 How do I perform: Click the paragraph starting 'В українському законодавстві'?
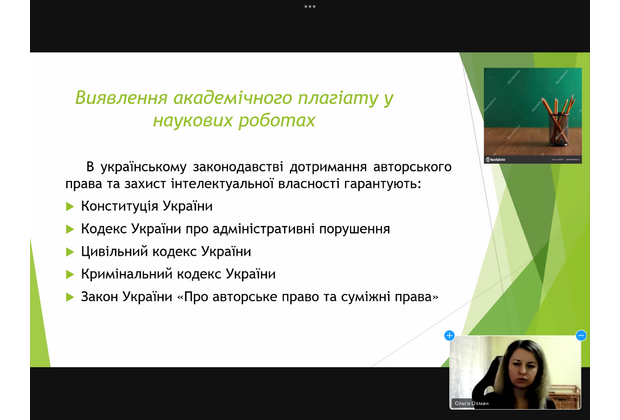(x=258, y=175)
